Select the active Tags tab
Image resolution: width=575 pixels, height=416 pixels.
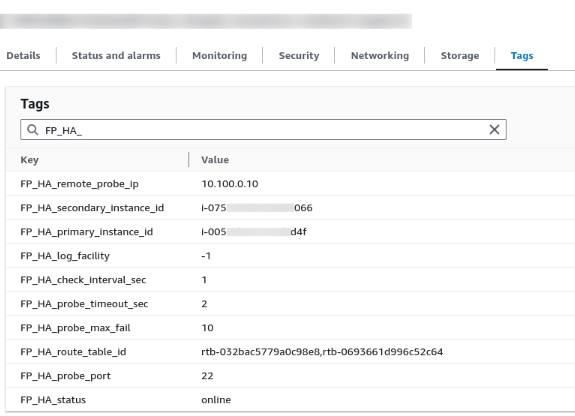click(x=522, y=56)
